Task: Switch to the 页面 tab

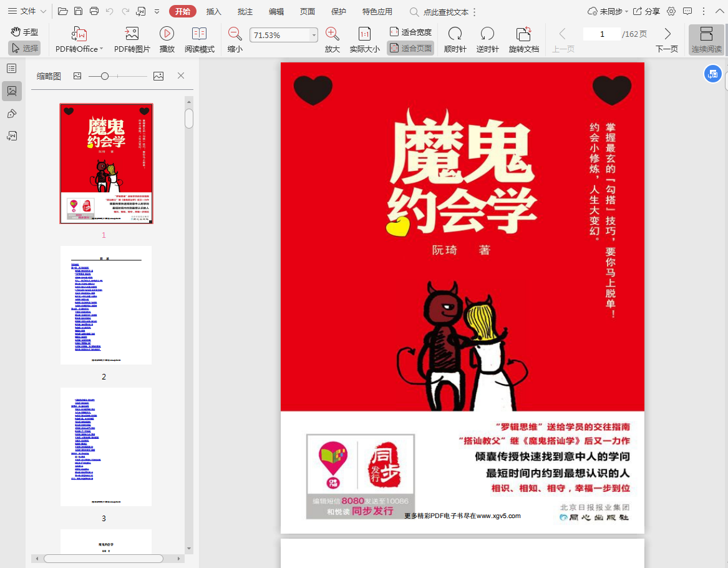Action: pyautogui.click(x=307, y=11)
